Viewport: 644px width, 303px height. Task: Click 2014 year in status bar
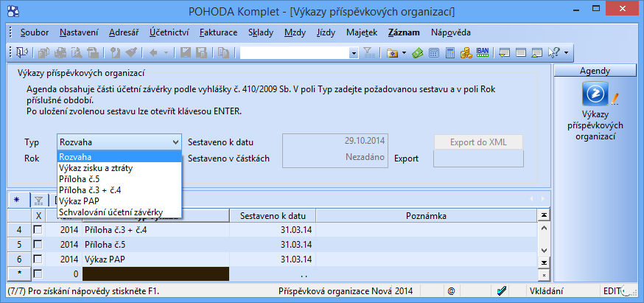pyautogui.click(x=404, y=291)
